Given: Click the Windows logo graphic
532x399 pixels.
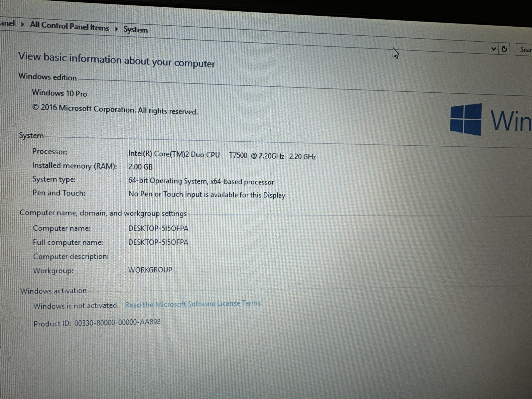Looking at the screenshot, I should [x=466, y=119].
